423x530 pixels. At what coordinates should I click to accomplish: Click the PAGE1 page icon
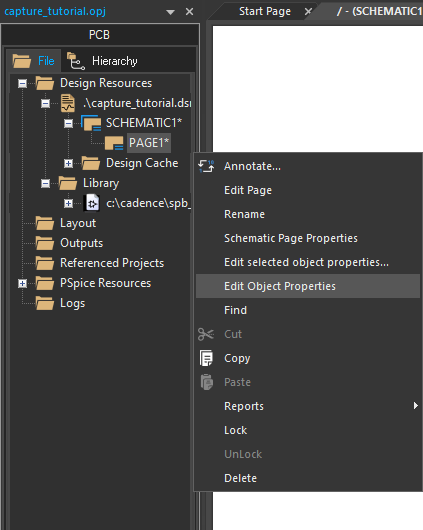tap(114, 143)
